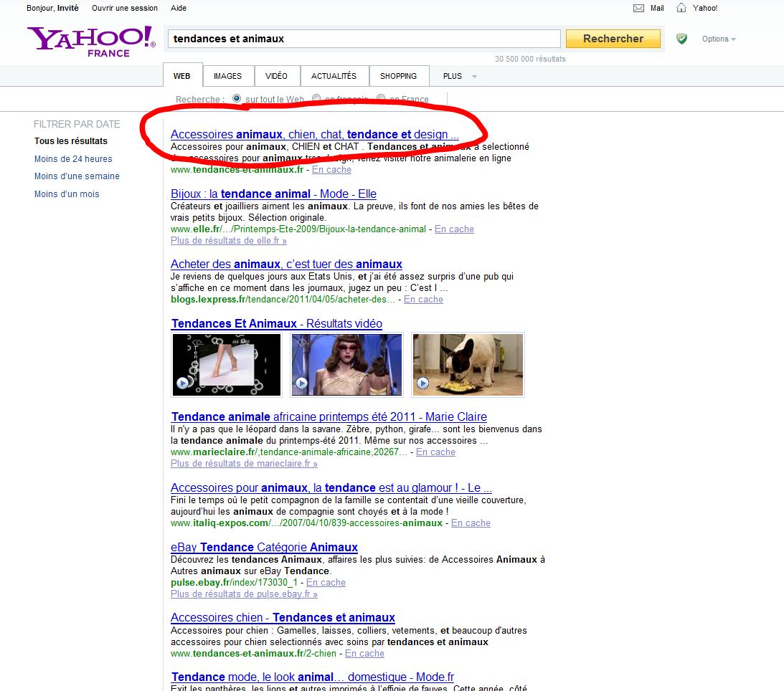784x691 pixels.
Task: Open 'Tendances Et Animaux - Résultats vidéo'
Action: pyautogui.click(x=276, y=323)
